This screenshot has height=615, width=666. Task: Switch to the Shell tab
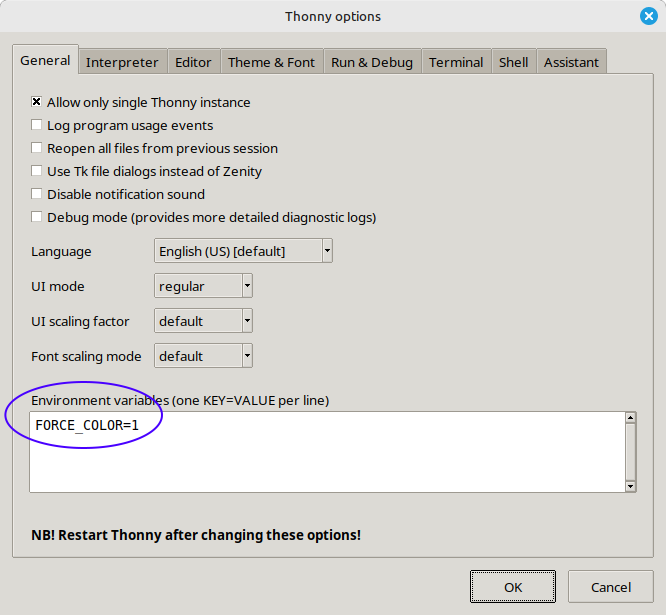[x=514, y=62]
